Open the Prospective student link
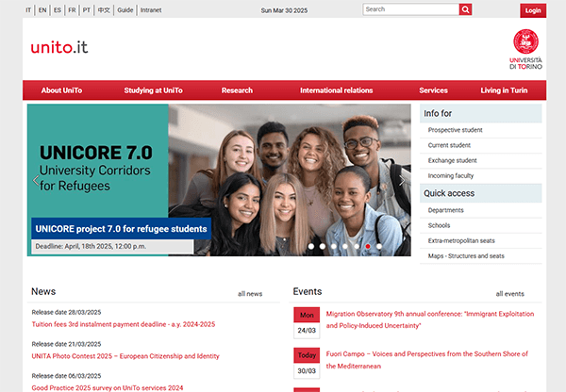 click(455, 130)
